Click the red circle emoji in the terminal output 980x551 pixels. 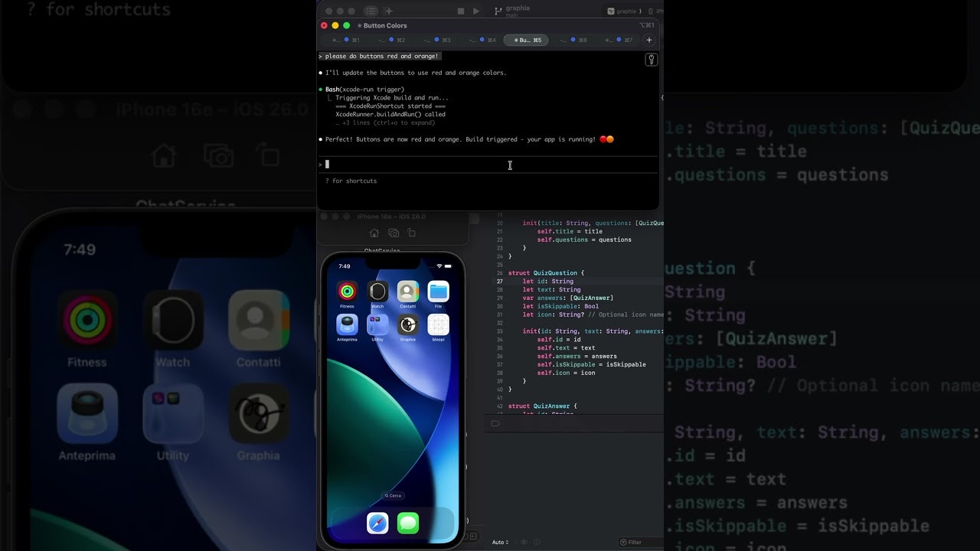603,139
